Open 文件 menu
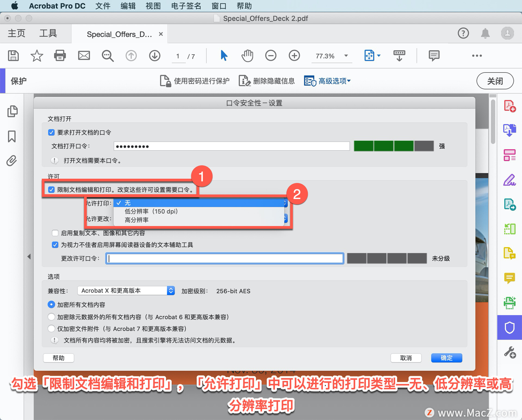 (x=103, y=6)
